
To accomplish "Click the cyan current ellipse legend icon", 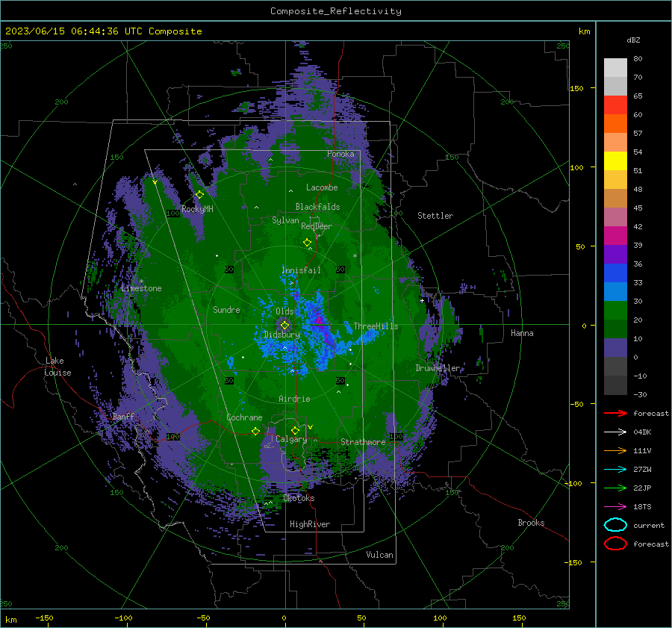I will click(x=615, y=525).
